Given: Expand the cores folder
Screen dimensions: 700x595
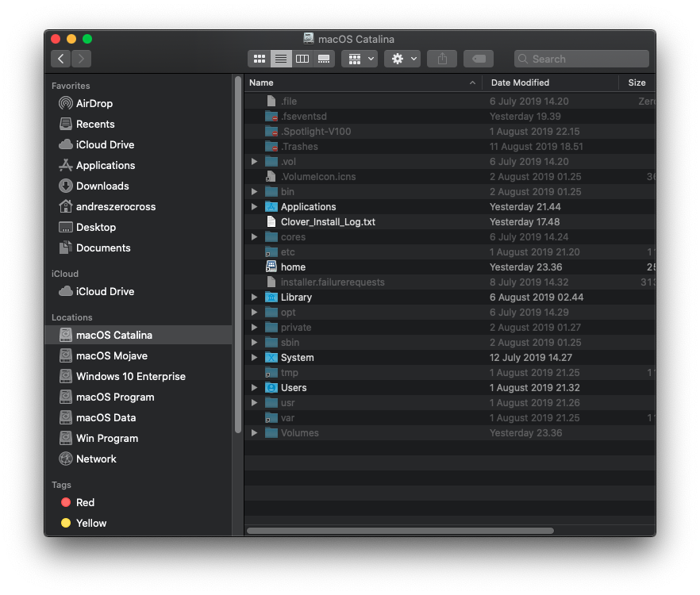Looking at the screenshot, I should pyautogui.click(x=254, y=237).
